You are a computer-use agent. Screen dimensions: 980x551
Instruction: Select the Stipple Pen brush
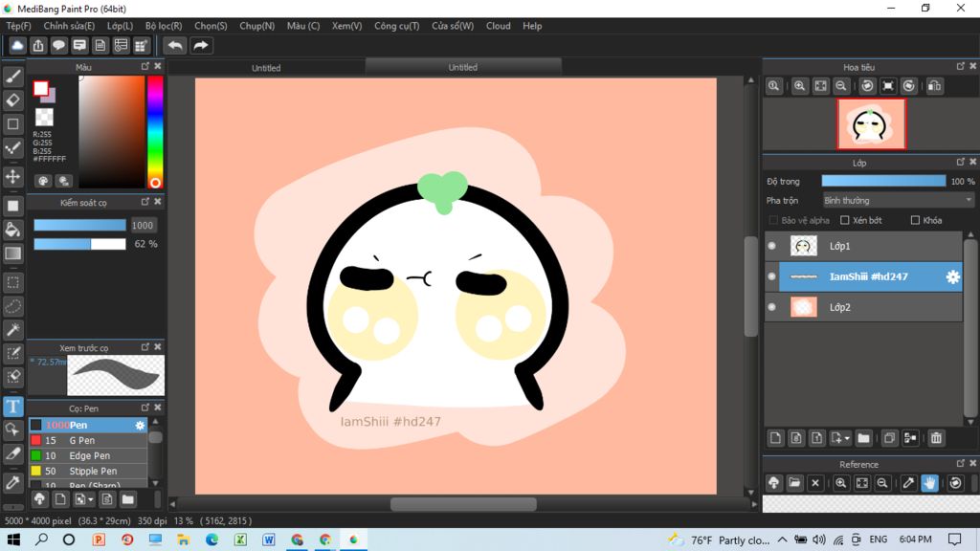click(88, 471)
